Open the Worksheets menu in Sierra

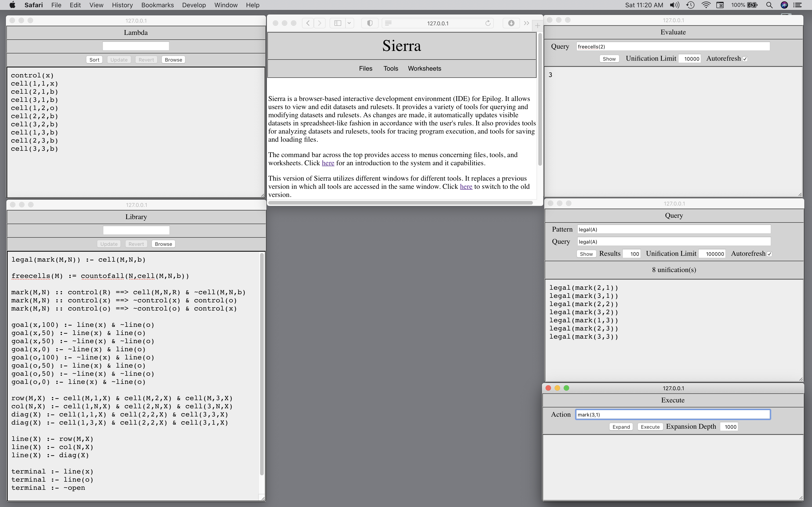[424, 68]
